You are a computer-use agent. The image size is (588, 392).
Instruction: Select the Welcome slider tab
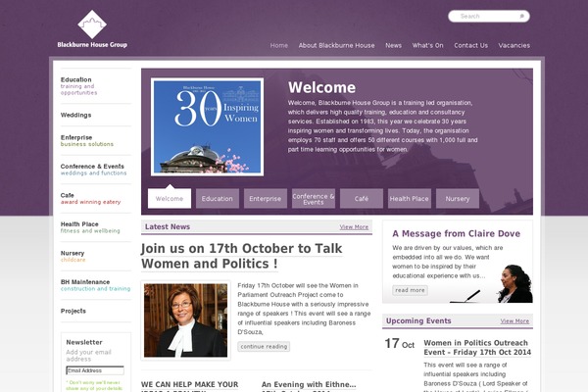click(170, 198)
